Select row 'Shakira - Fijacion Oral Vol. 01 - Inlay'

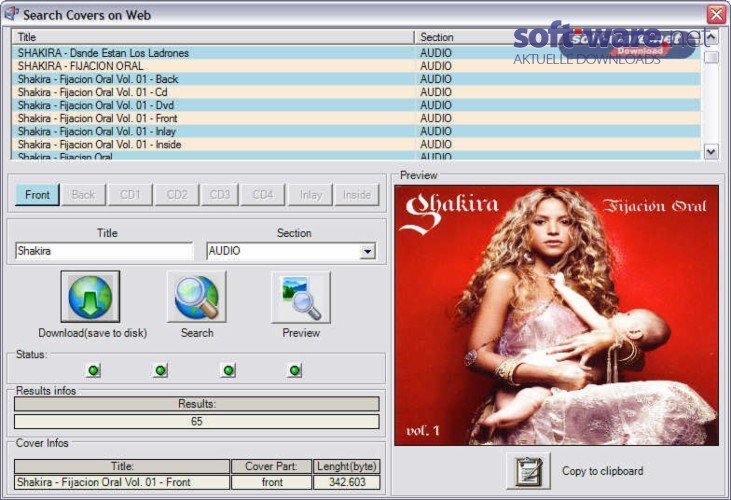point(357,131)
